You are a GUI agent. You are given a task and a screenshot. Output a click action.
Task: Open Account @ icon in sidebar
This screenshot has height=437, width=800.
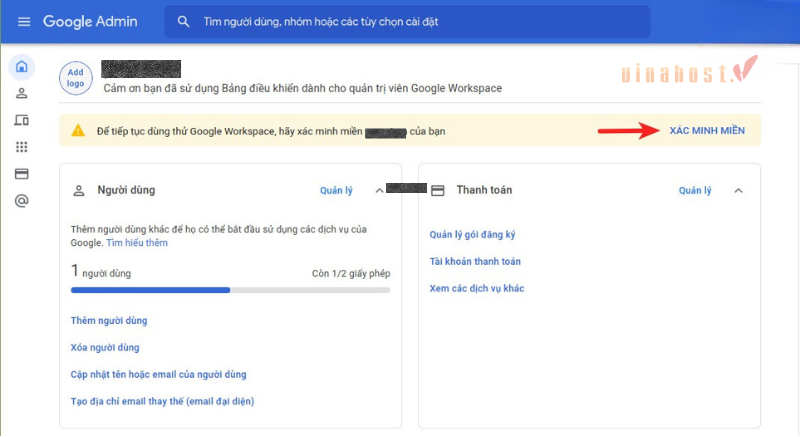(x=21, y=201)
